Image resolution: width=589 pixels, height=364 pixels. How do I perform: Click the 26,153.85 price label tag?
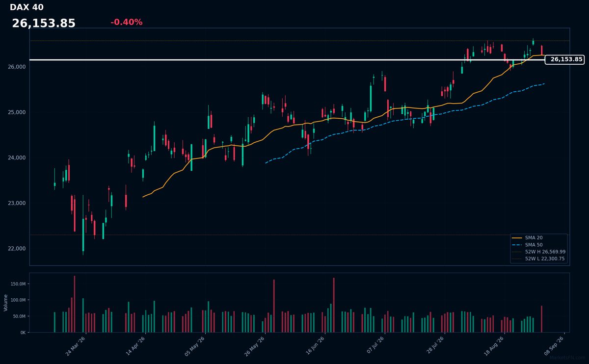click(x=564, y=59)
